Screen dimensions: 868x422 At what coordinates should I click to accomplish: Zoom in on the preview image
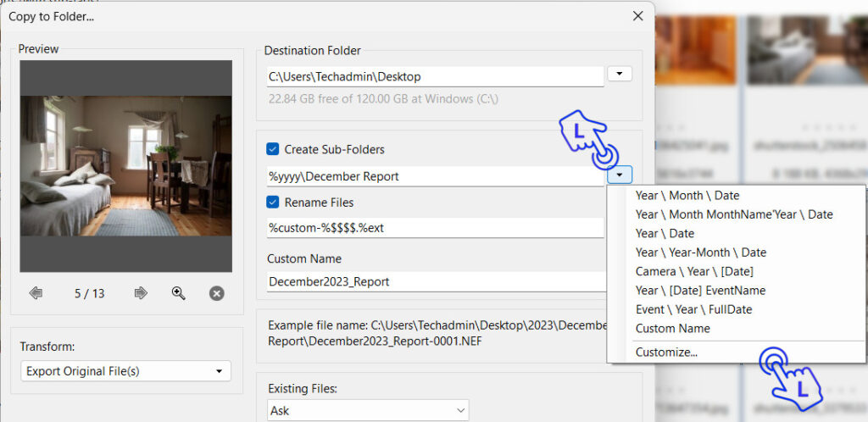point(178,293)
